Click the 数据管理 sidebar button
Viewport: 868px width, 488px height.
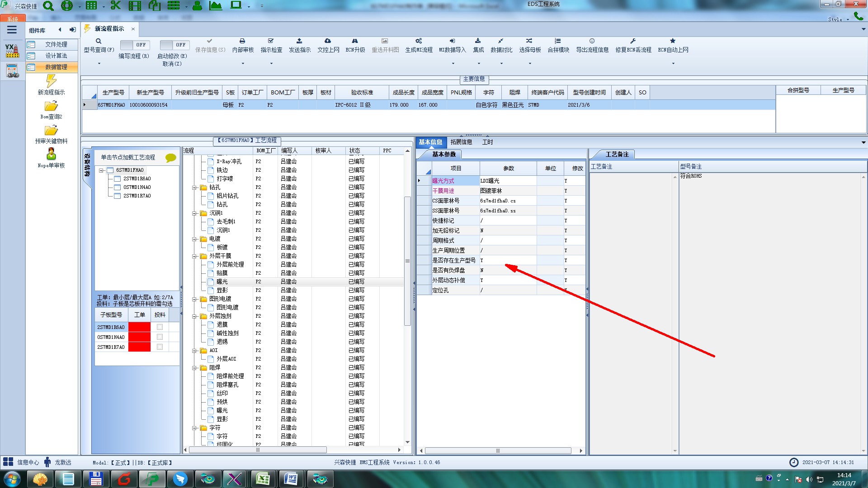(x=52, y=67)
